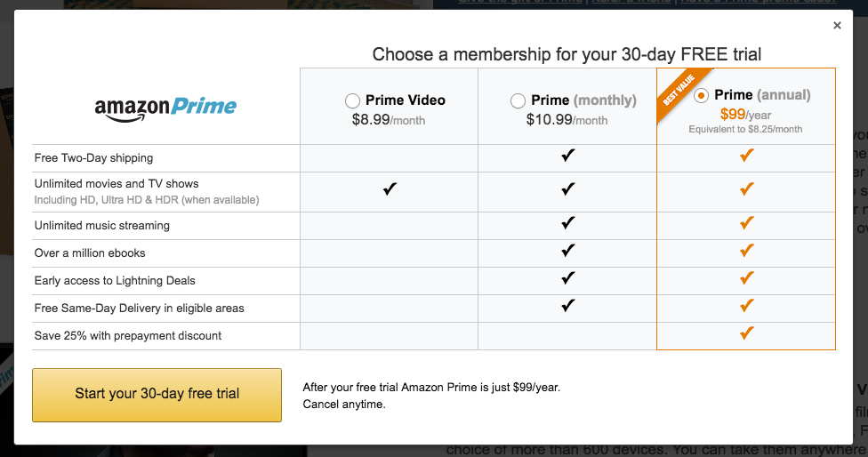Click annual plan's Free Two-Day shipping checkmark
Screen dimensions: 868x457
[746, 156]
